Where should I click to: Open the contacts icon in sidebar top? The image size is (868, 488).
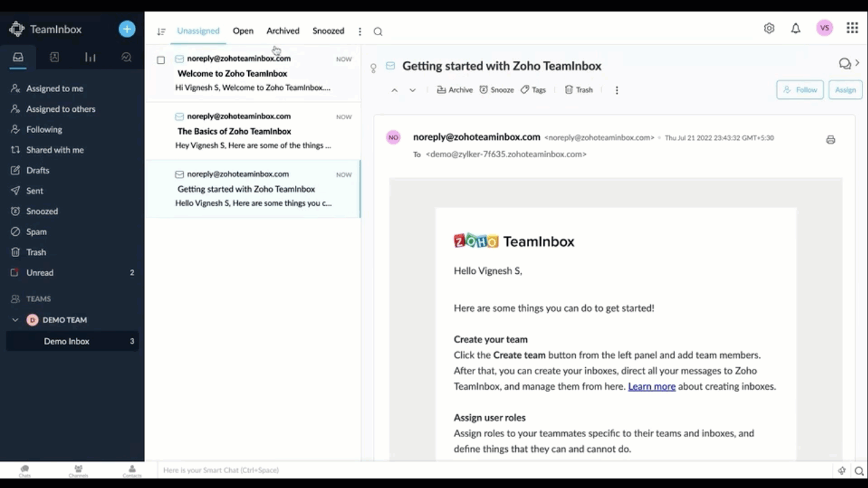(54, 58)
